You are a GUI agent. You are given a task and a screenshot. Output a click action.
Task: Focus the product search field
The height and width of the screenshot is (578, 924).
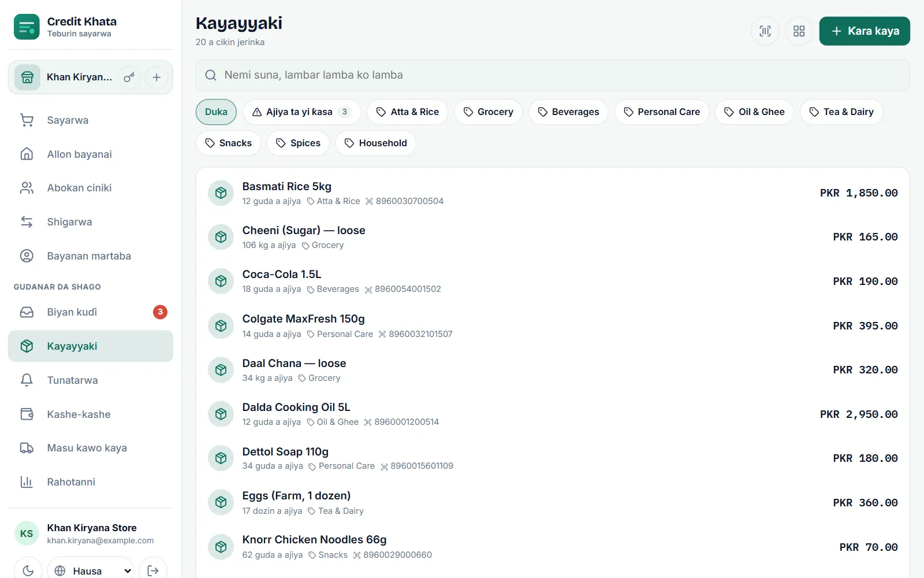553,75
